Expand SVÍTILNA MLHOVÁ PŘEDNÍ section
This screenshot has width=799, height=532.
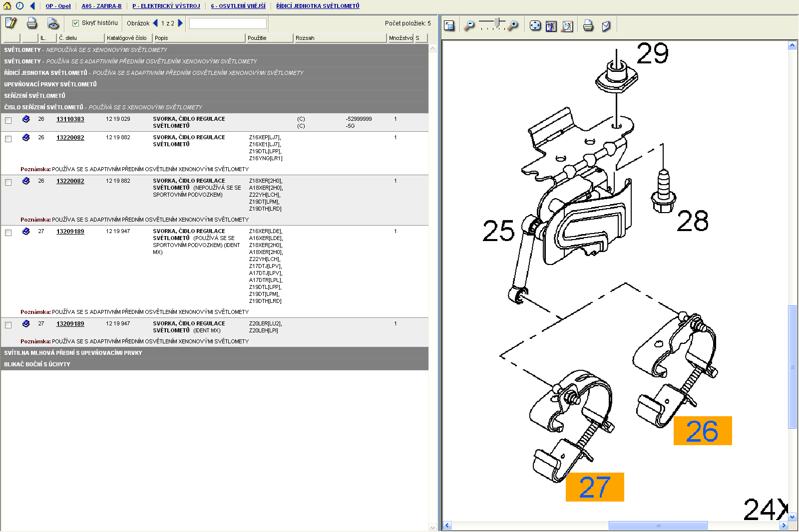[x=73, y=353]
